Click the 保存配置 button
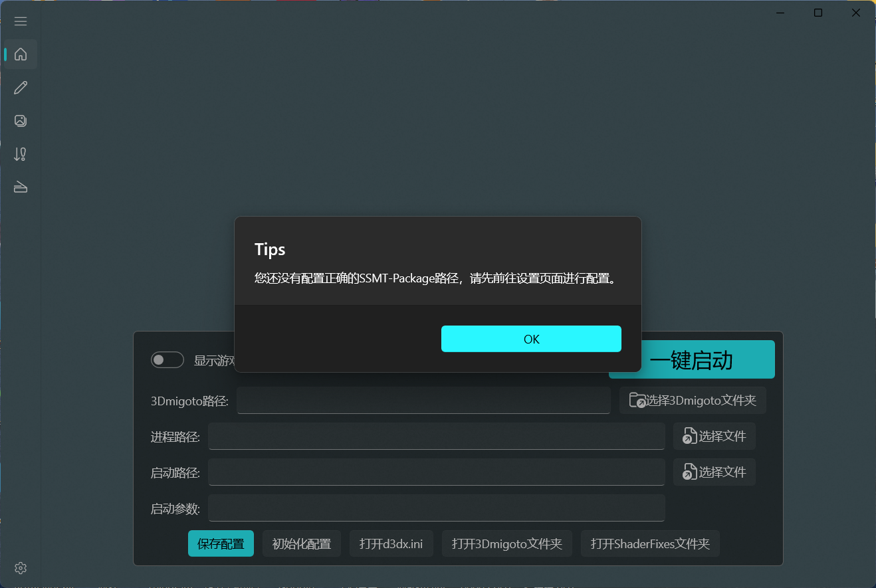The height and width of the screenshot is (588, 876). click(221, 543)
